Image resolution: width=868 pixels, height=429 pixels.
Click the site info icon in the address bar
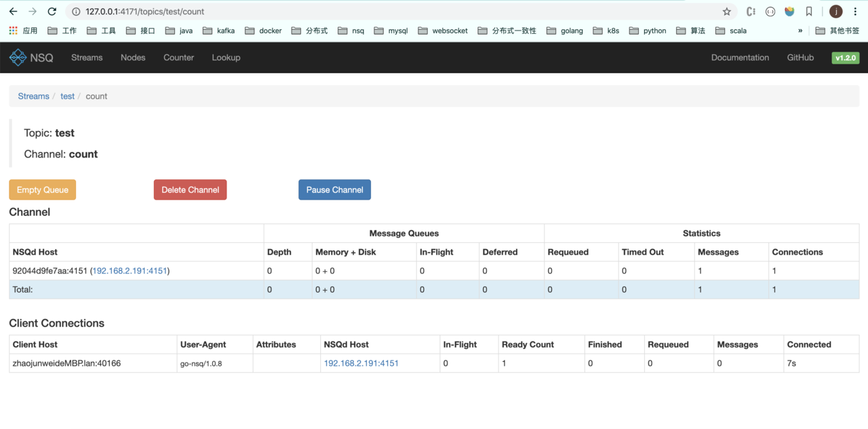coord(76,12)
